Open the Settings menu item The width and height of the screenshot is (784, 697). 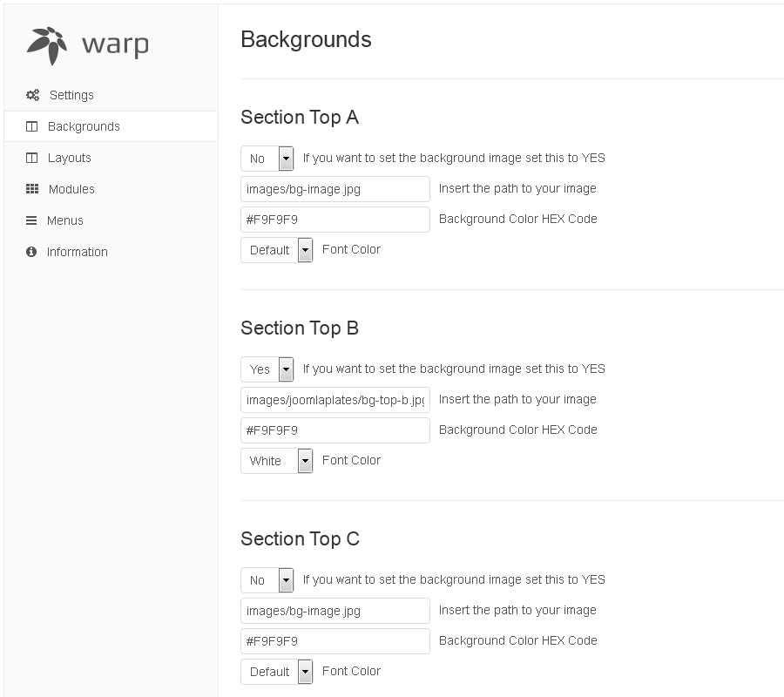(x=71, y=95)
